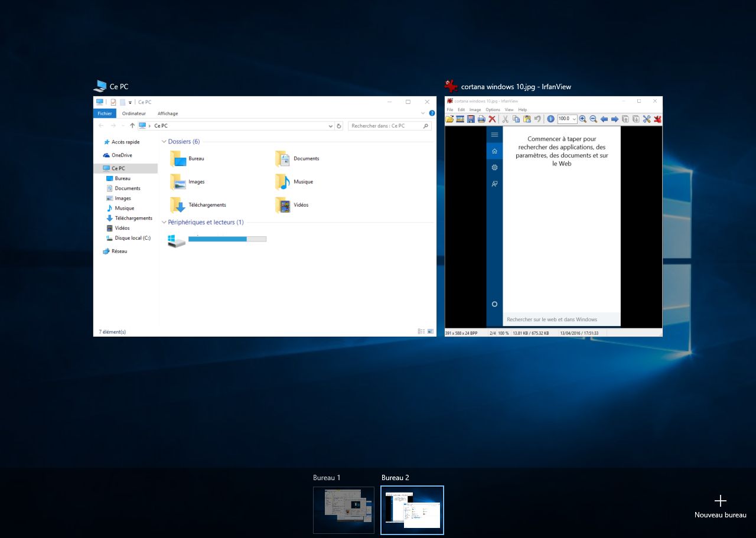The image size is (756, 538).
Task: Open the Image menu in IrfanView
Action: tap(475, 109)
